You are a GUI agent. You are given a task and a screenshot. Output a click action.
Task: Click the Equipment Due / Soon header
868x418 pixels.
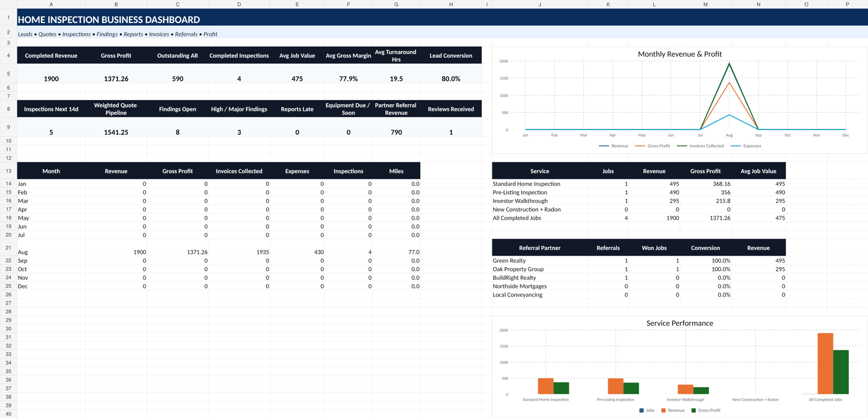[348, 109]
